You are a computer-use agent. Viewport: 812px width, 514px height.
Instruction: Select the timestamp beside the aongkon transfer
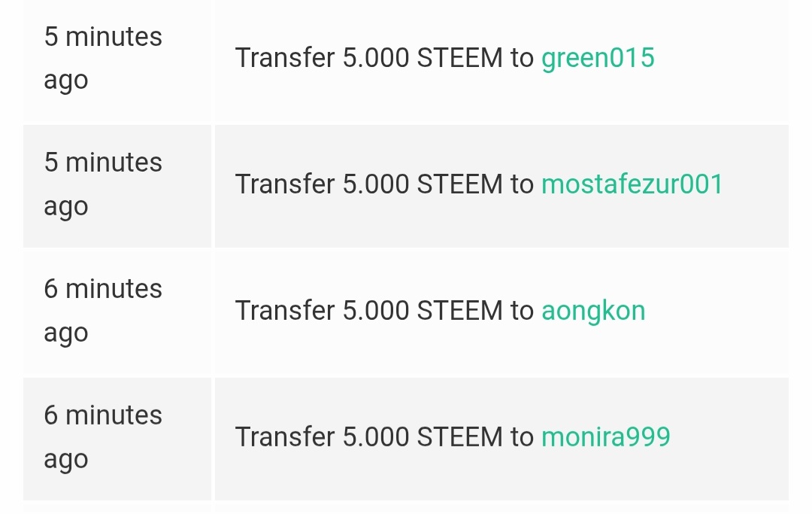pyautogui.click(x=103, y=311)
